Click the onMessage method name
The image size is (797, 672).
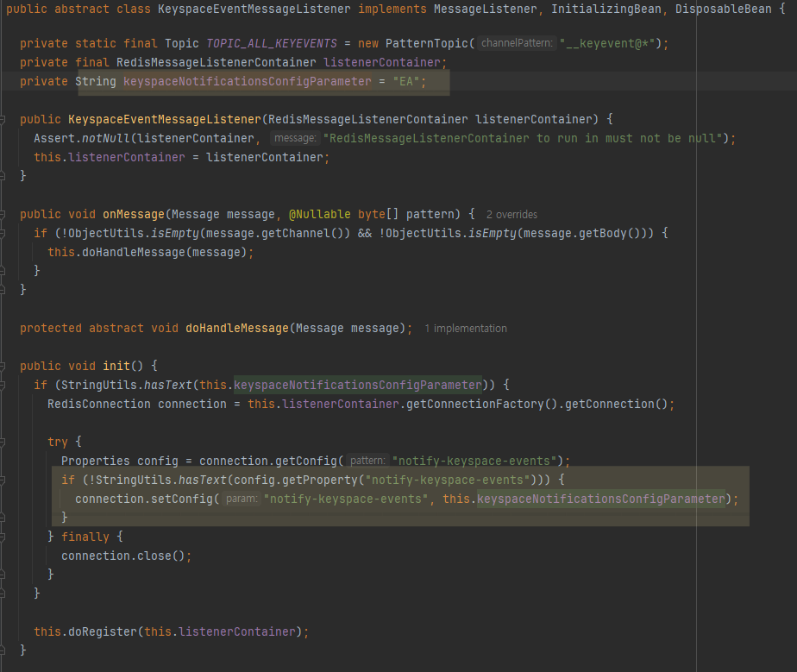tap(134, 215)
